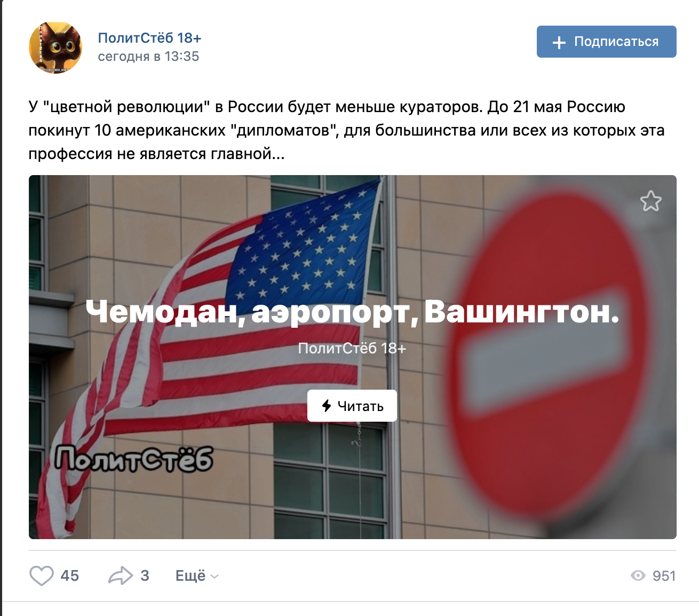This screenshot has width=699, height=616.
Task: Subscribe using the Подписаться button
Action: (606, 42)
